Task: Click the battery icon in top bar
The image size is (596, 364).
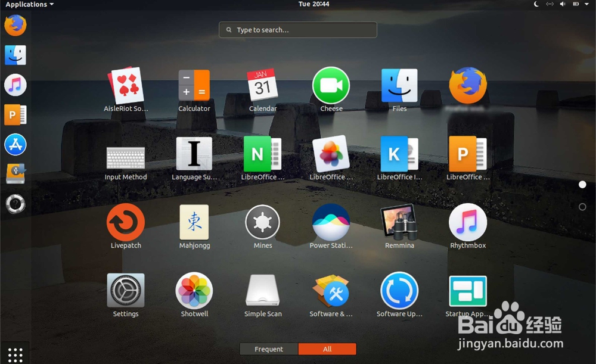Action: [576, 4]
